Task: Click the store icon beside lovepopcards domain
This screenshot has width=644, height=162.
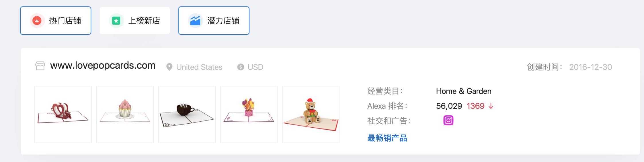Action: (40, 66)
